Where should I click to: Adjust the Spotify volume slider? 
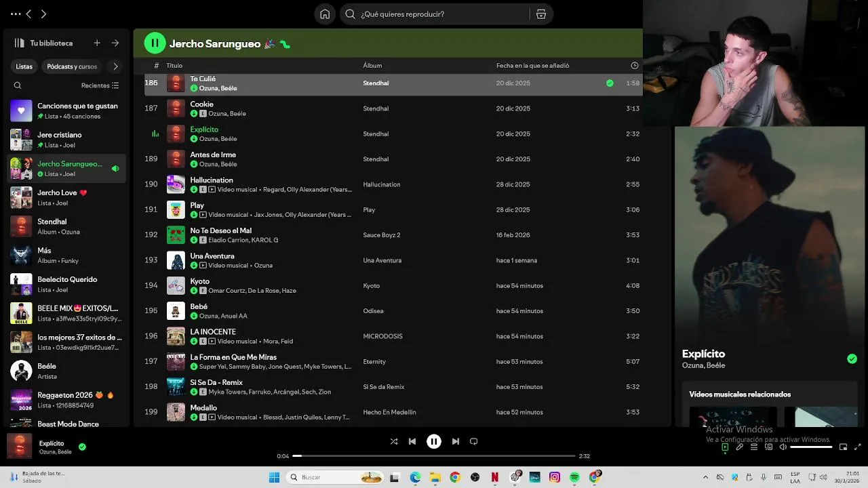coord(811,447)
